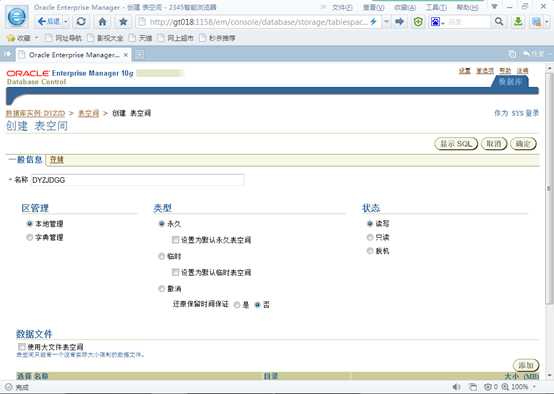Open the green shield security icon
The height and width of the screenshot is (394, 554).
click(x=418, y=22)
